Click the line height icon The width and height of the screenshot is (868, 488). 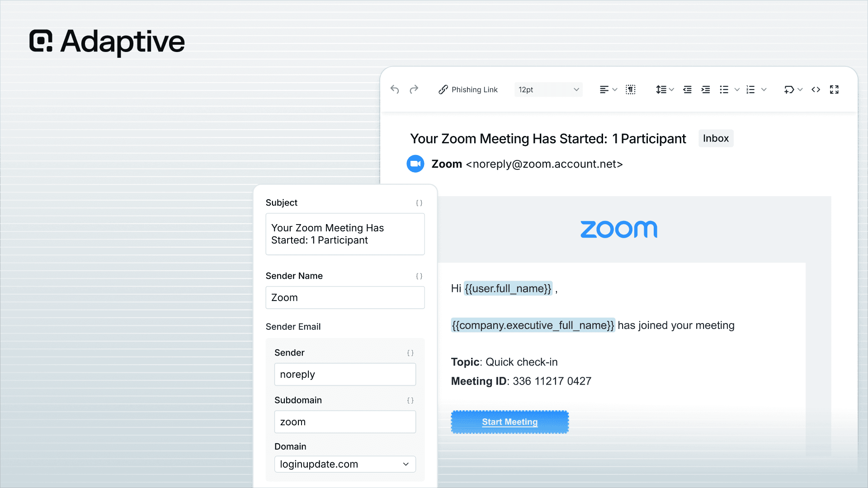coord(661,89)
